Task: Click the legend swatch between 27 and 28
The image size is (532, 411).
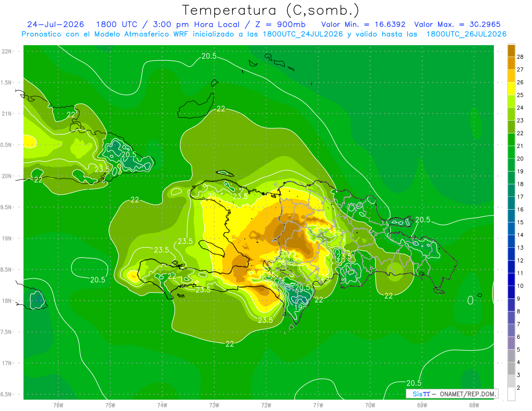Action: click(511, 63)
